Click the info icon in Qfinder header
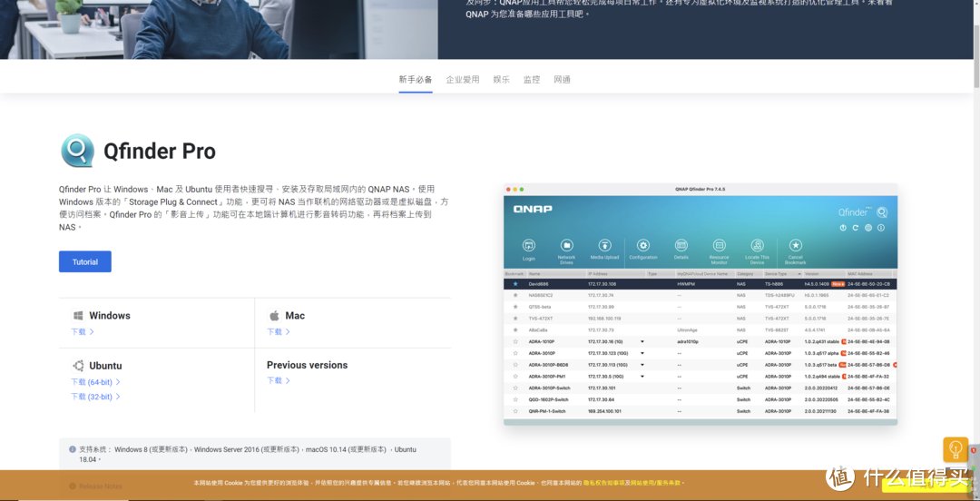This screenshot has width=980, height=501. click(x=881, y=228)
